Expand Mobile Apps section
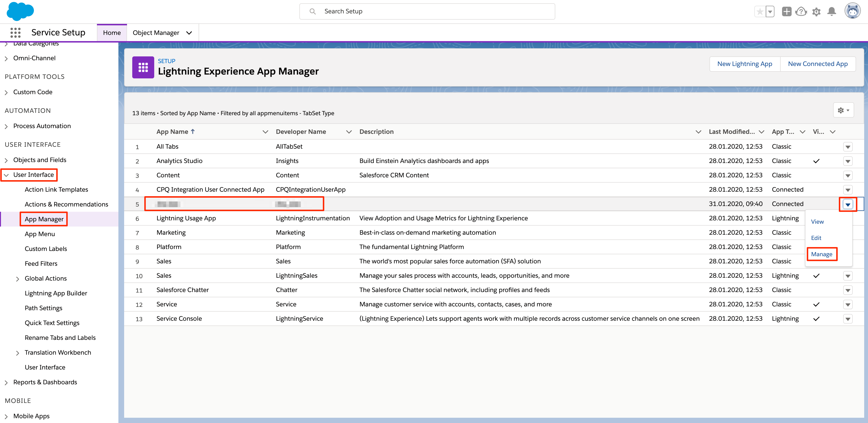The width and height of the screenshot is (868, 423). click(6, 417)
